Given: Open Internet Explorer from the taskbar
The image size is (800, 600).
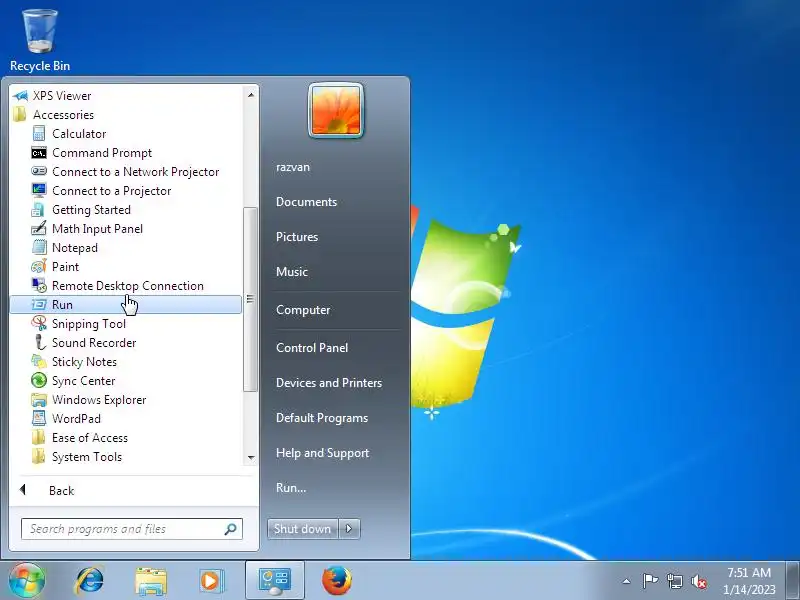Looking at the screenshot, I should pyautogui.click(x=89, y=581).
